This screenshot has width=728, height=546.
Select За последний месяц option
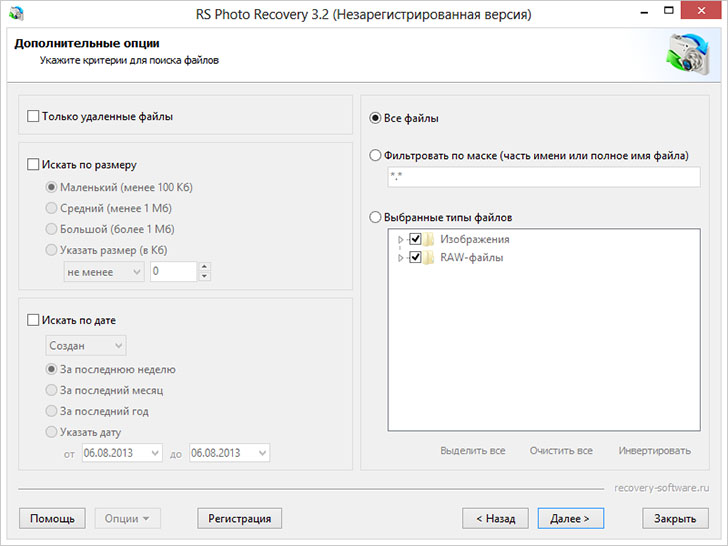[51, 390]
